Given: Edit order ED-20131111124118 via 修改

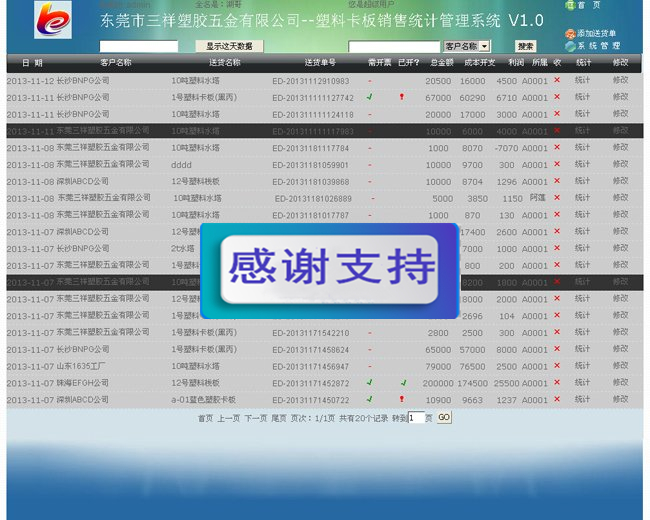Looking at the screenshot, I should (621, 114).
